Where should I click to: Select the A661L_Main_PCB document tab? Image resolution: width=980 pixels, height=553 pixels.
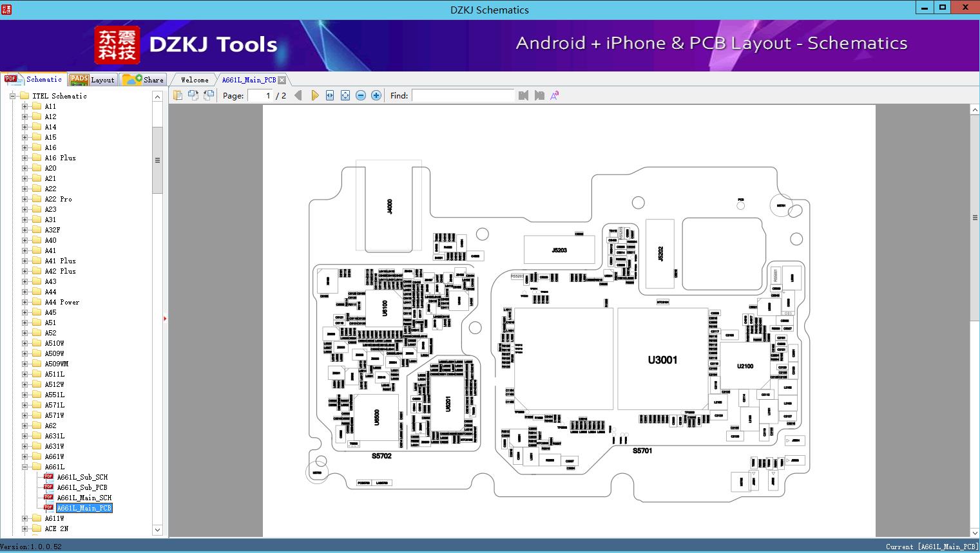point(249,80)
